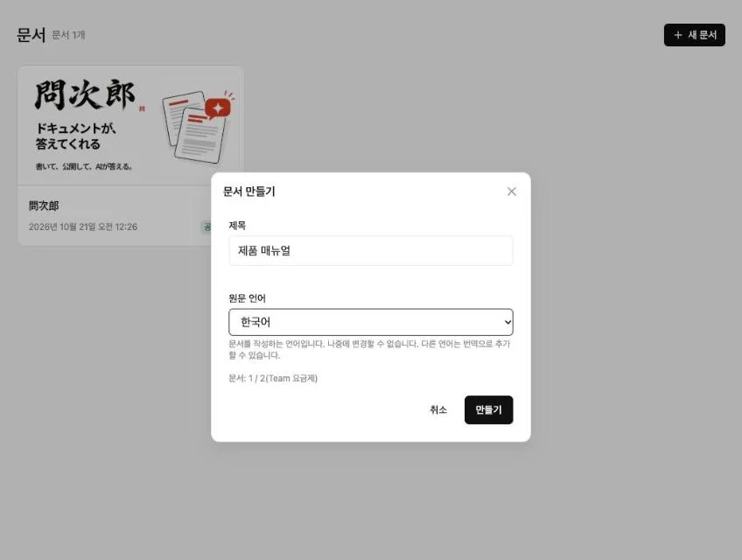The height and width of the screenshot is (560, 742).
Task: Click the 문서: 1 / 2(Team 요금제) text
Action: [x=273, y=378]
